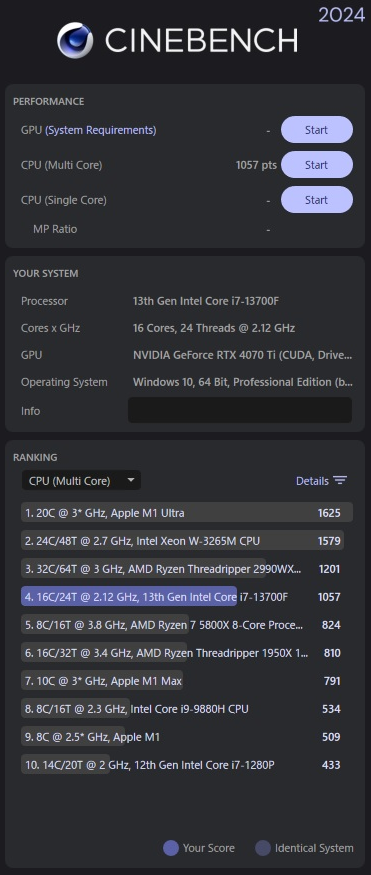Select the i7-1280P ranking entry
This screenshot has height=875, width=371.
coord(187,765)
